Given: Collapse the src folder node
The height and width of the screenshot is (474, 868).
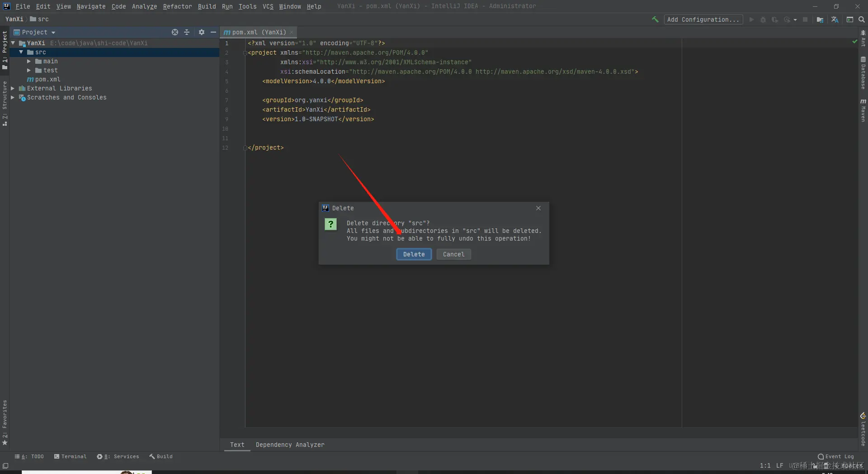Looking at the screenshot, I should pyautogui.click(x=21, y=52).
